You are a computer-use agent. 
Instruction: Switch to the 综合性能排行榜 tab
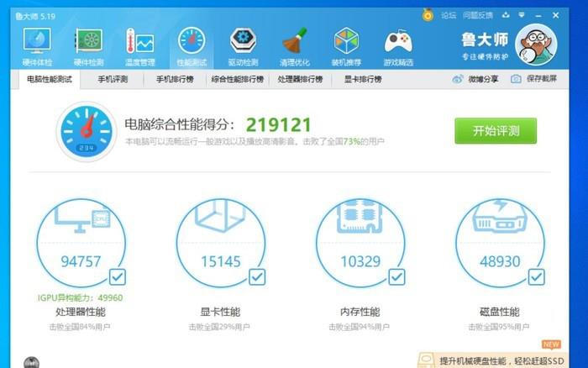pyautogui.click(x=238, y=79)
